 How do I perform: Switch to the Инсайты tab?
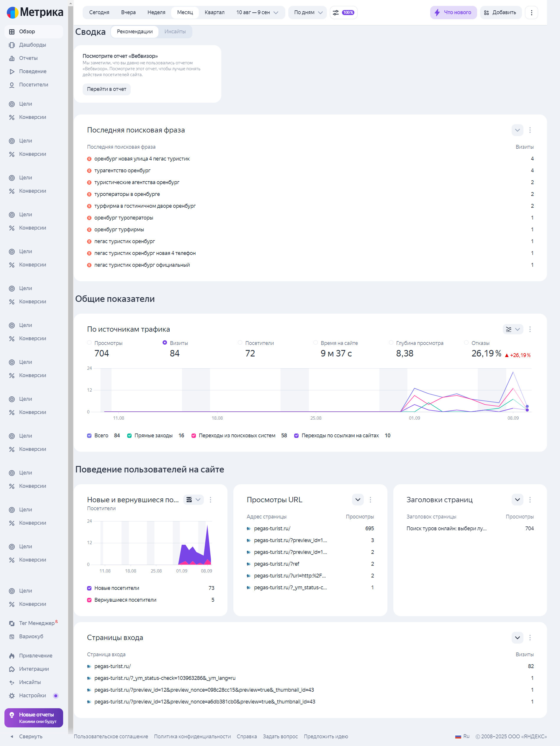pos(175,32)
